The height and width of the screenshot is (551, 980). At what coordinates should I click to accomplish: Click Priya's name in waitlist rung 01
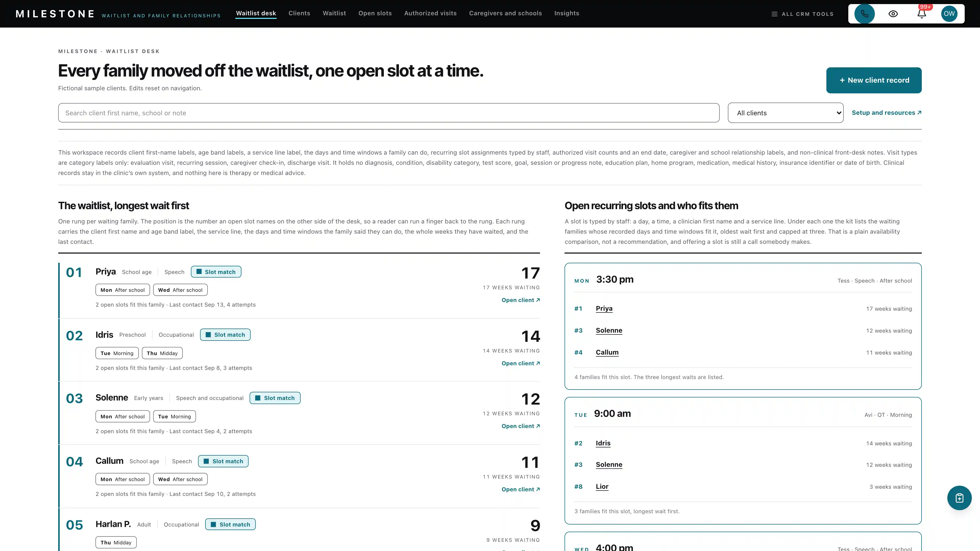105,271
